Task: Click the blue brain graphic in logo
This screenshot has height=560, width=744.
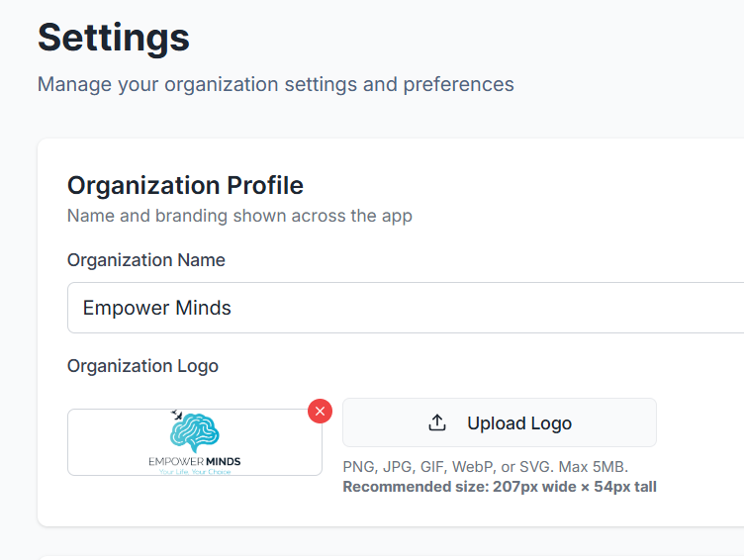Action: coord(195,432)
